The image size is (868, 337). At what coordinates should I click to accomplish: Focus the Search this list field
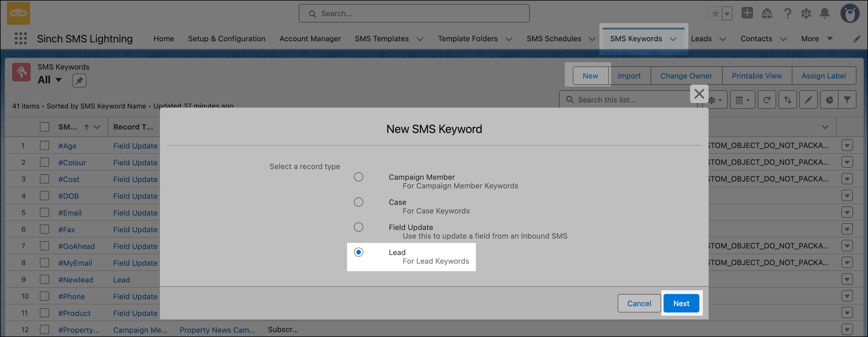pos(629,100)
